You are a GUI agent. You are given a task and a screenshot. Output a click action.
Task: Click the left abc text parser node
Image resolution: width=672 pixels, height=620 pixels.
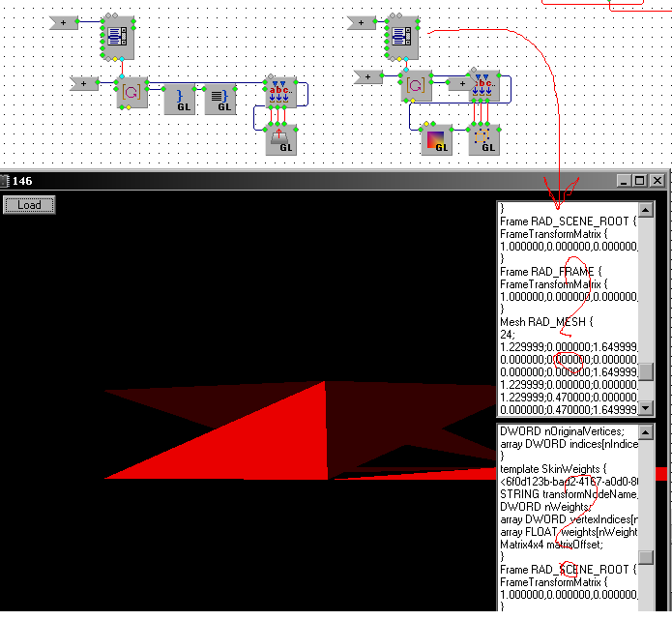click(x=280, y=93)
